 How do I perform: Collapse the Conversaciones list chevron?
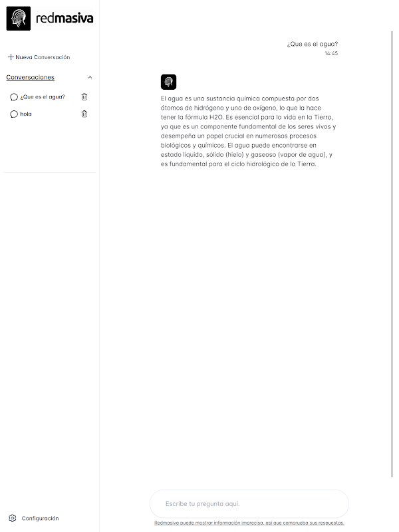point(90,77)
